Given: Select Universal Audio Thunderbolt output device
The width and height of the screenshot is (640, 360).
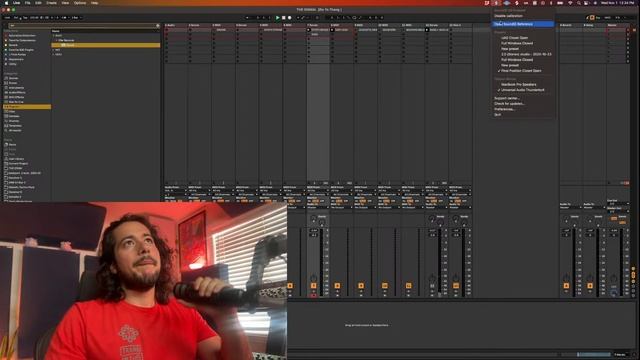Looking at the screenshot, I should 522,90.
